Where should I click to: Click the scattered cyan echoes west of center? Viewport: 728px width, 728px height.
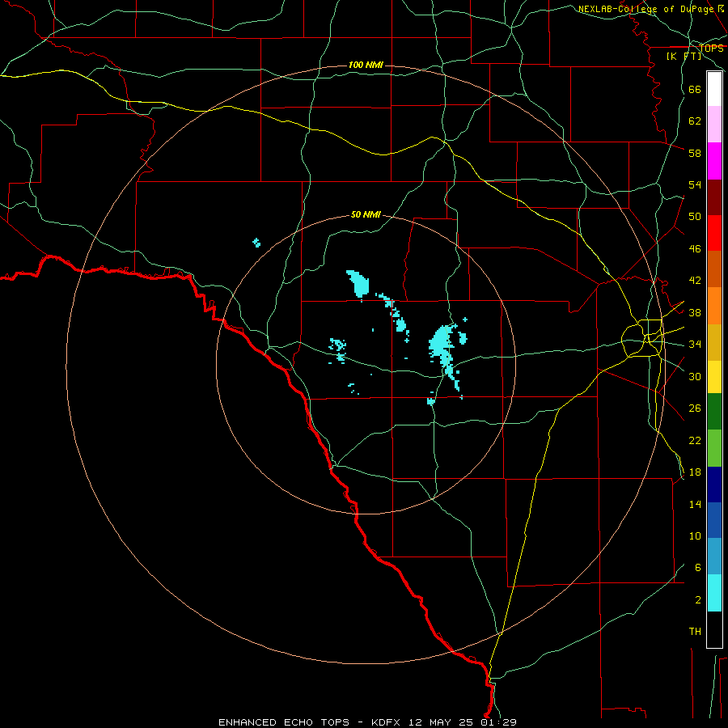(x=338, y=349)
